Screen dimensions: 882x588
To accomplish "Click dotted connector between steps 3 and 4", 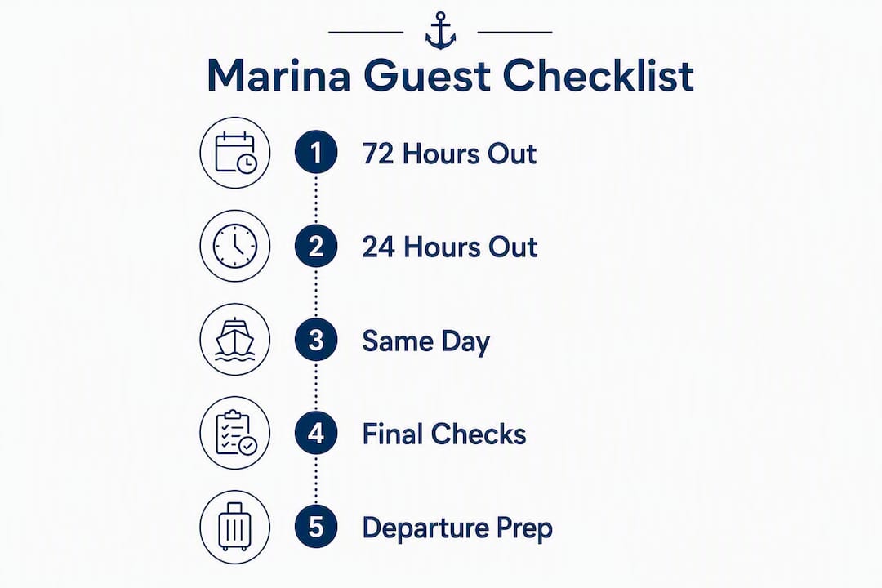I will (x=316, y=386).
